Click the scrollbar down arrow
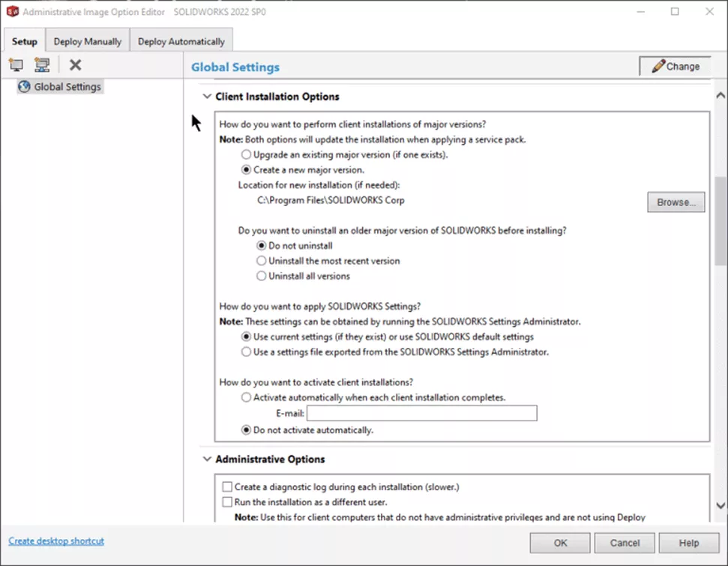The image size is (728, 566). 720,505
